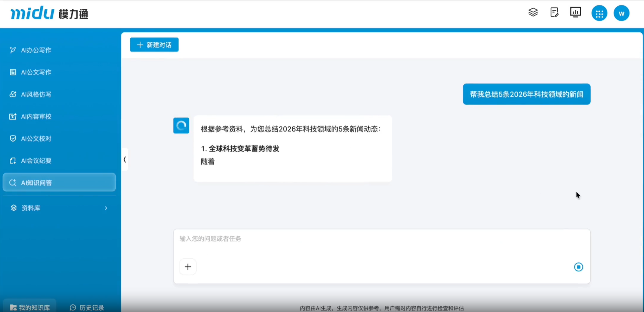Viewport: 644px width, 312px height.
Task: Open the attachment plus menu in input box
Action: pos(188,267)
